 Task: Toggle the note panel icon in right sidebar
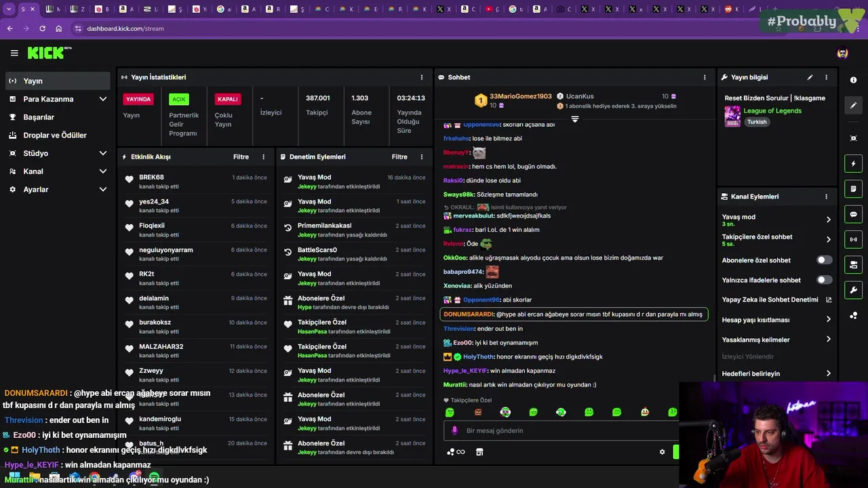coord(853,188)
